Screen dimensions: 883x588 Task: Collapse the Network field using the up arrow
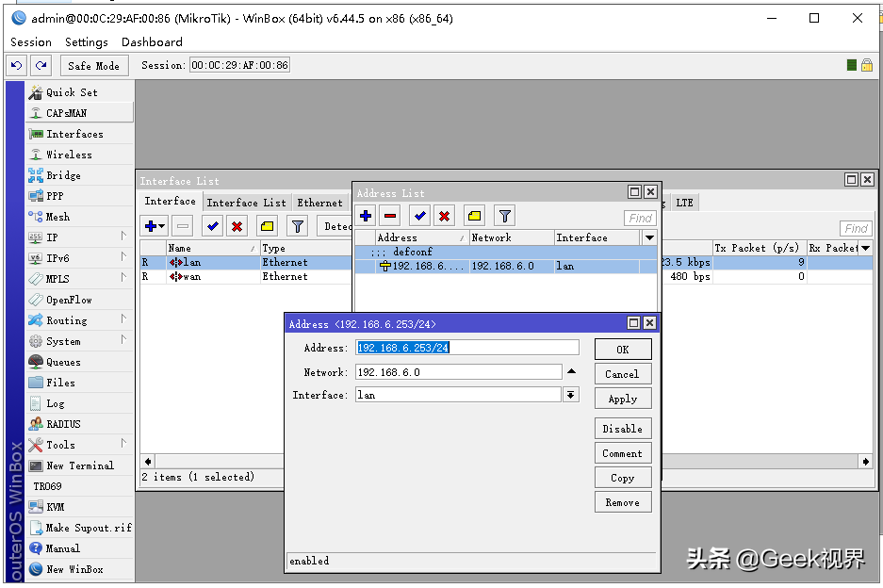(x=572, y=371)
